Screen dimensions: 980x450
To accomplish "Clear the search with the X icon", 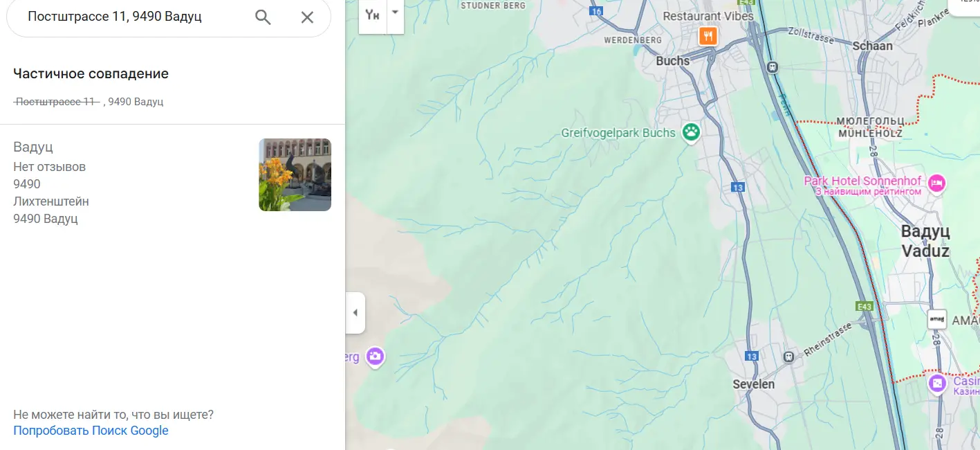I will [307, 17].
